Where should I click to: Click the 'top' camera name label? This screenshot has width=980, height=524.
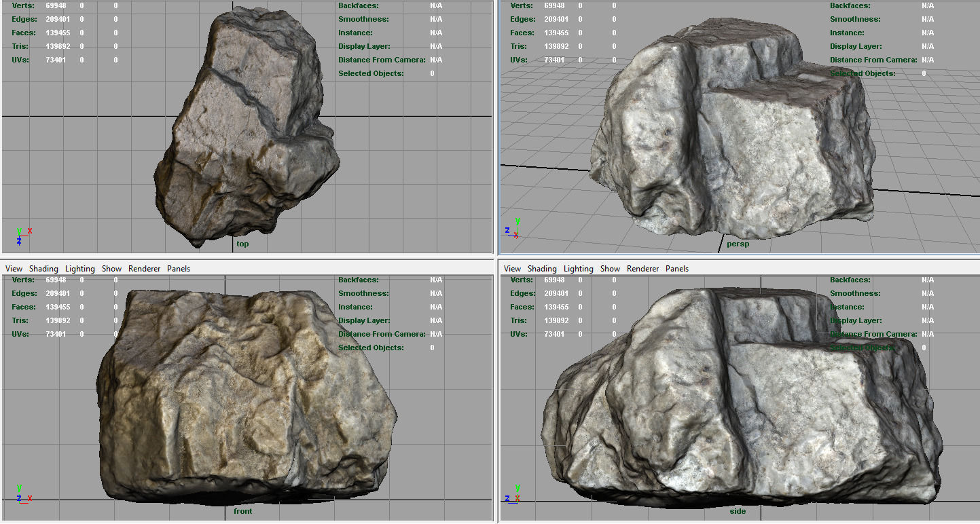pyautogui.click(x=242, y=244)
